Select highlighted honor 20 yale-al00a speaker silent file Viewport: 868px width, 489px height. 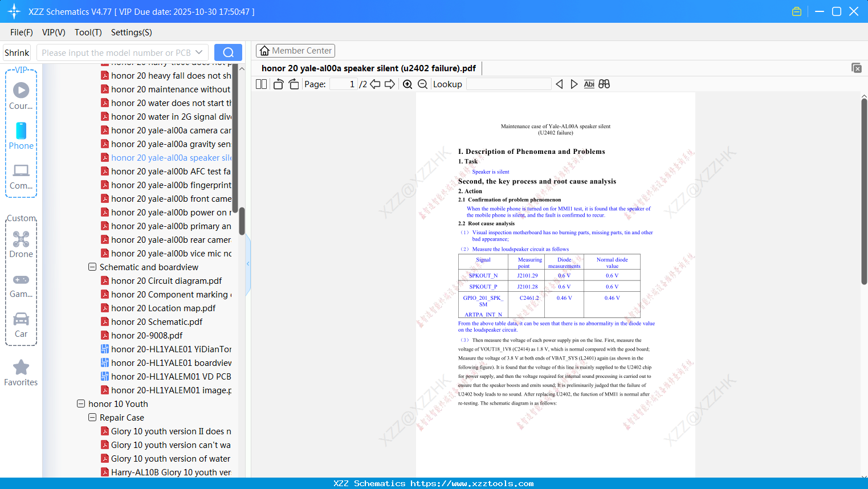pyautogui.click(x=166, y=157)
